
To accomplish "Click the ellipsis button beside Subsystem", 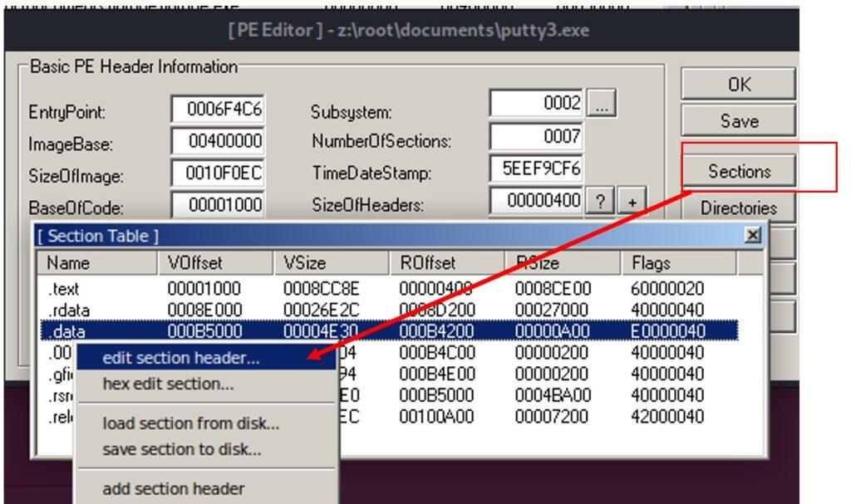I will click(x=602, y=103).
